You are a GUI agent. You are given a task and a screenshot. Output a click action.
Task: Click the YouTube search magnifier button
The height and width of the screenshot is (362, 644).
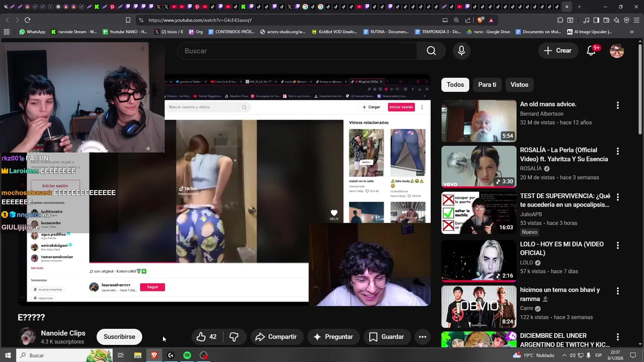[431, 51]
